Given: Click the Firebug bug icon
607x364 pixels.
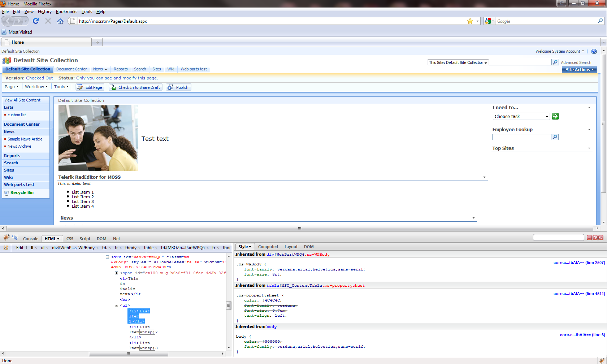Looking at the screenshot, I should click(6, 237).
